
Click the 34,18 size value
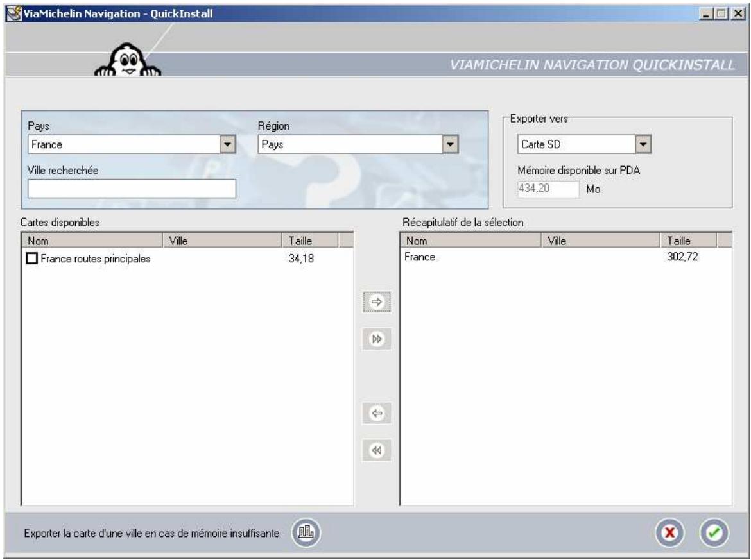click(x=301, y=259)
